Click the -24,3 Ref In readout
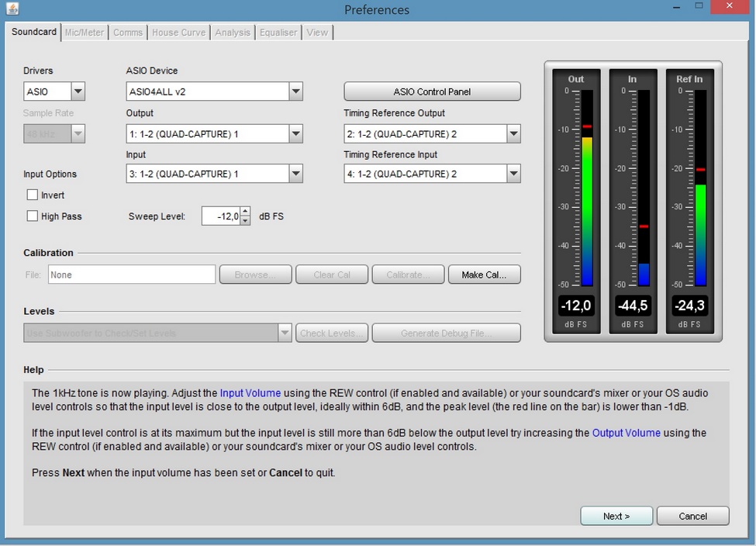 (x=689, y=306)
